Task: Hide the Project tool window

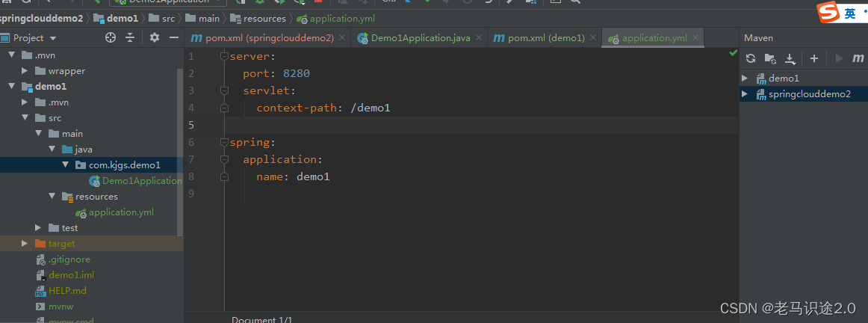Action: 174,37
